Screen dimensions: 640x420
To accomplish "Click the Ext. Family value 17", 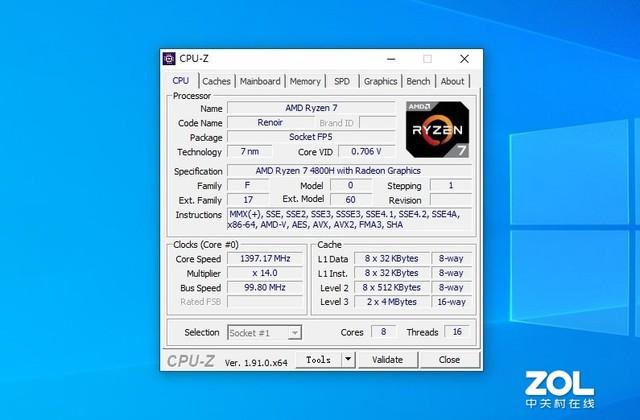I will [248, 200].
